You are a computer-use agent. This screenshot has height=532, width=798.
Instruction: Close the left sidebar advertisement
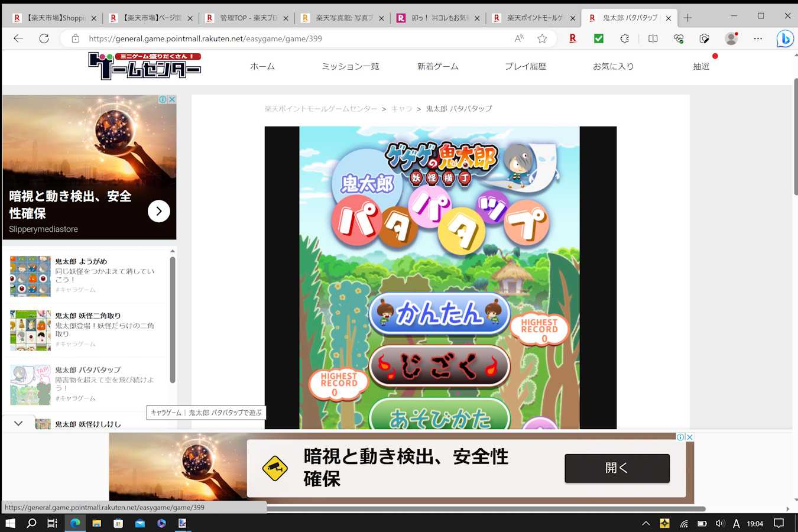[x=172, y=99]
